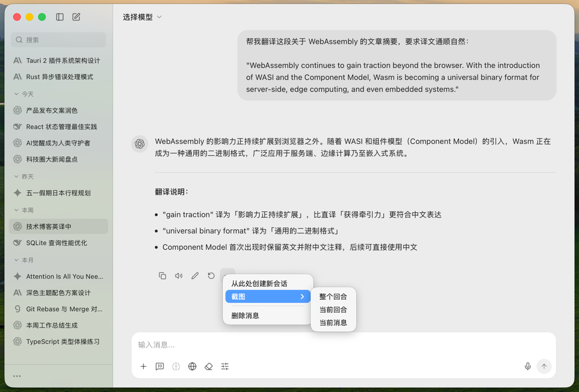Toggle web search with the globe icon

192,366
